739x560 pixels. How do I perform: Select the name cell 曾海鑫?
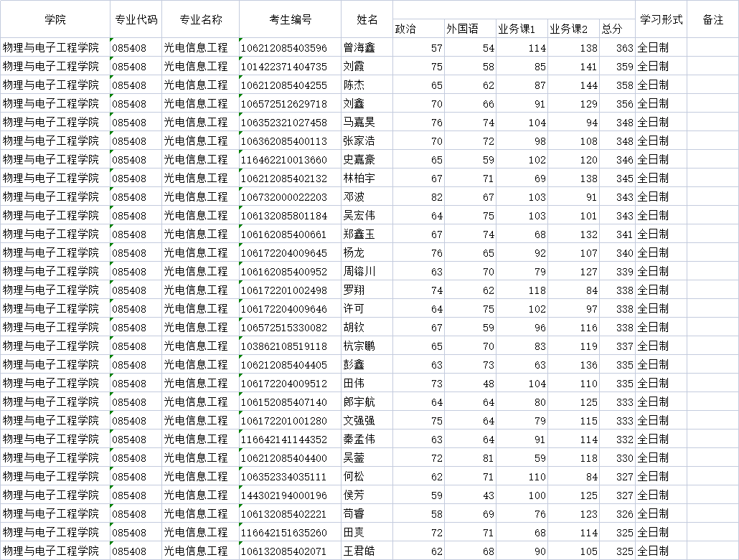pyautogui.click(x=367, y=47)
